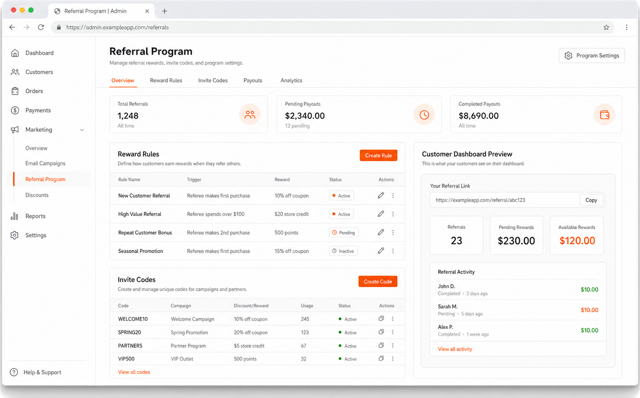Open more actions for High Value Referral
Viewport: 640px width, 398px height.
393,214
